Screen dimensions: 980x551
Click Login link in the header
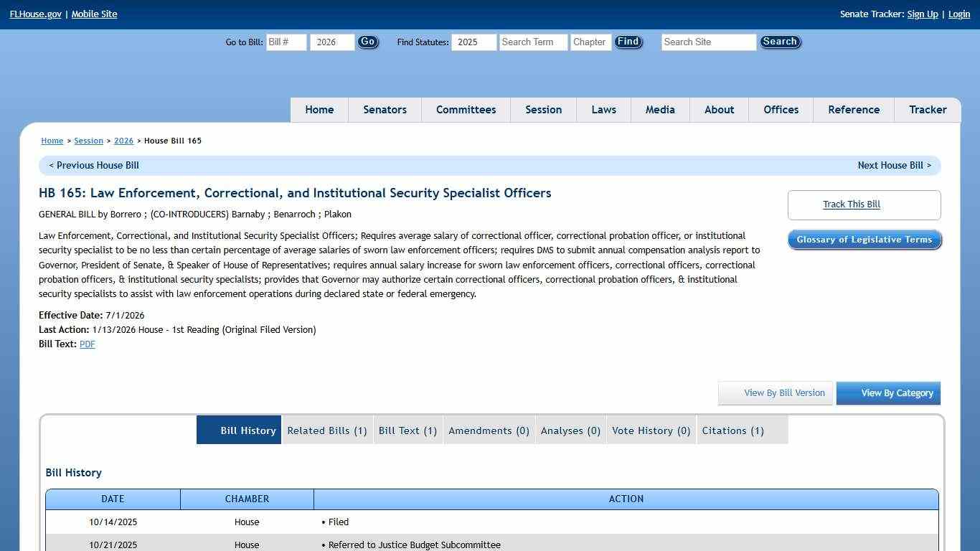click(x=958, y=14)
